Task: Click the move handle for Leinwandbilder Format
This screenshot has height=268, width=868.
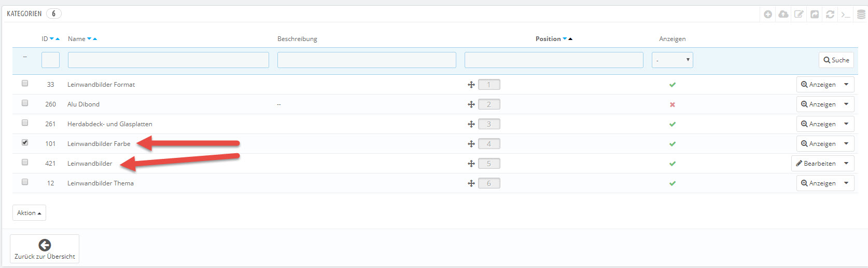Action: pos(471,85)
